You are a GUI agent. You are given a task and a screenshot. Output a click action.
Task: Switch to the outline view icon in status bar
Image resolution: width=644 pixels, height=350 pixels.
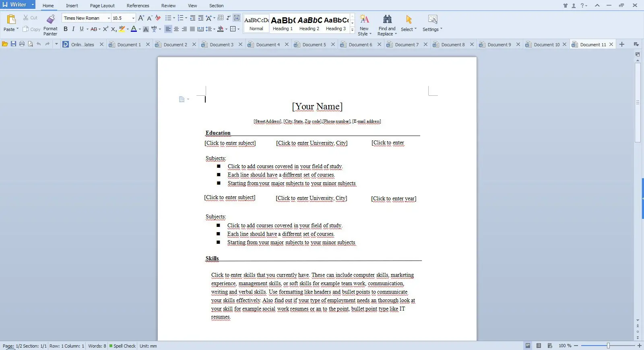(539, 346)
